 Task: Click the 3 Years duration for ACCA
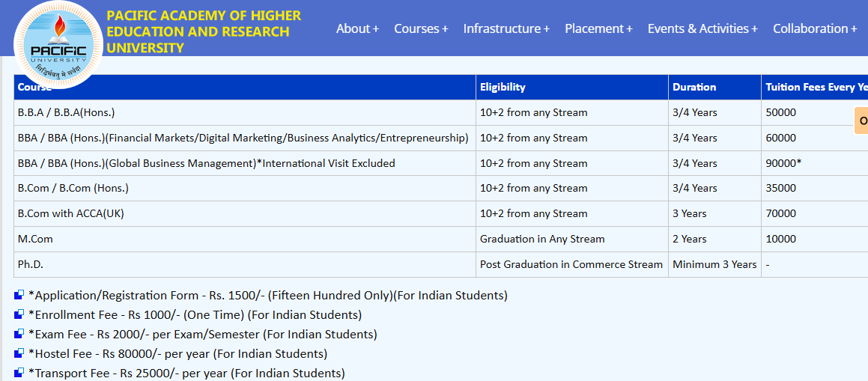tap(714, 213)
